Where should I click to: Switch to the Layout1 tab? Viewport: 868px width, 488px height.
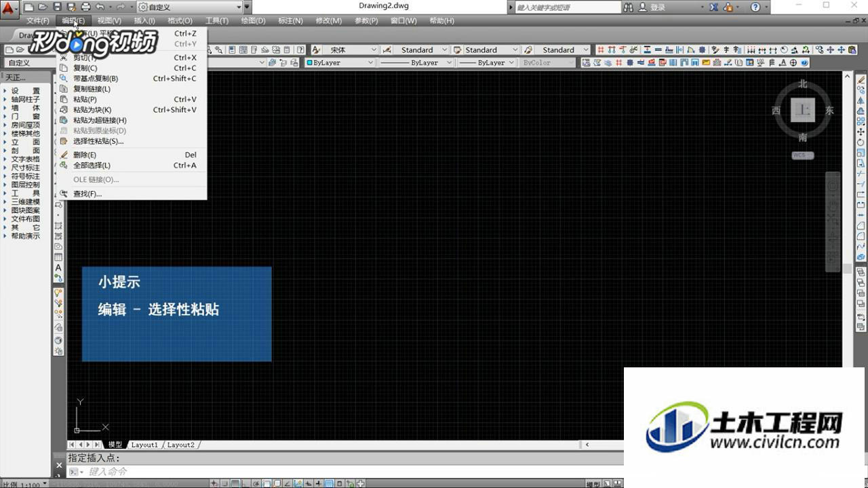(144, 445)
